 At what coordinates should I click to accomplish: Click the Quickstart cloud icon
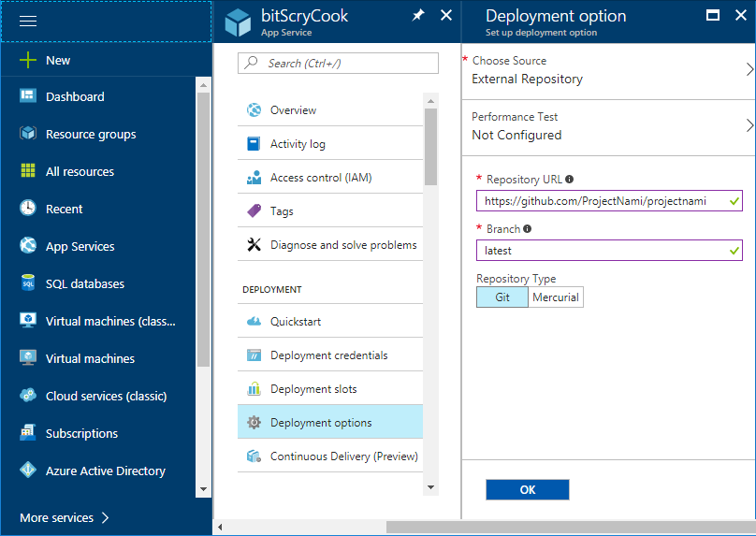[254, 321]
